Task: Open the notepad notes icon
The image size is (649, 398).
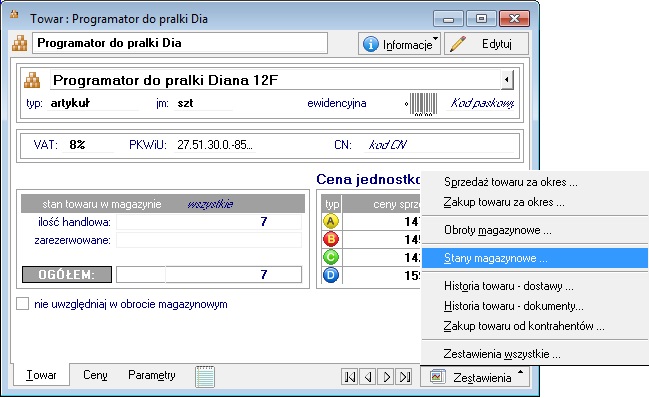Action: 204,376
